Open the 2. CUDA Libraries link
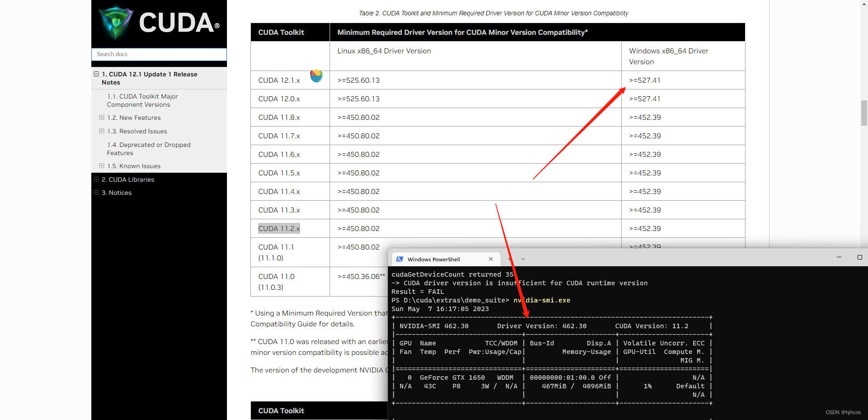The image size is (868, 420). tap(128, 179)
